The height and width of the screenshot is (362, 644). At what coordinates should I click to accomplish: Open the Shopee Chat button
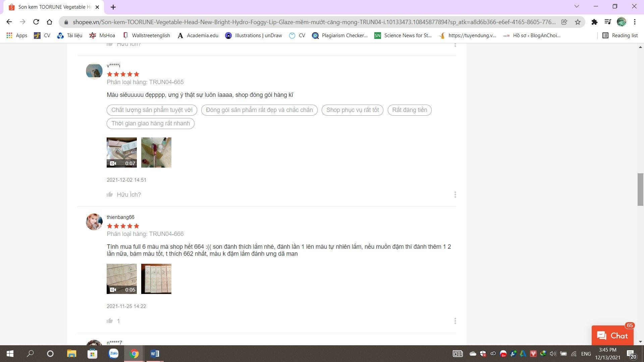tap(612, 336)
